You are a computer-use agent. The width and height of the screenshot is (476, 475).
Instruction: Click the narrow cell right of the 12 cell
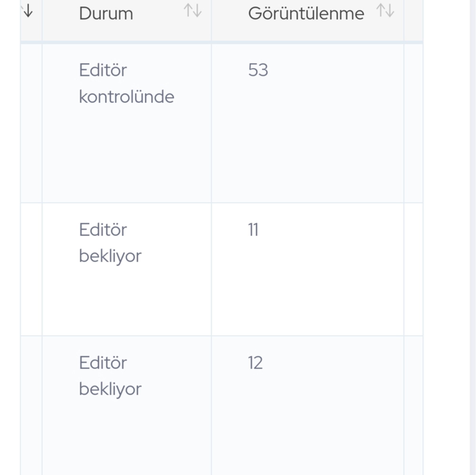pyautogui.click(x=413, y=404)
